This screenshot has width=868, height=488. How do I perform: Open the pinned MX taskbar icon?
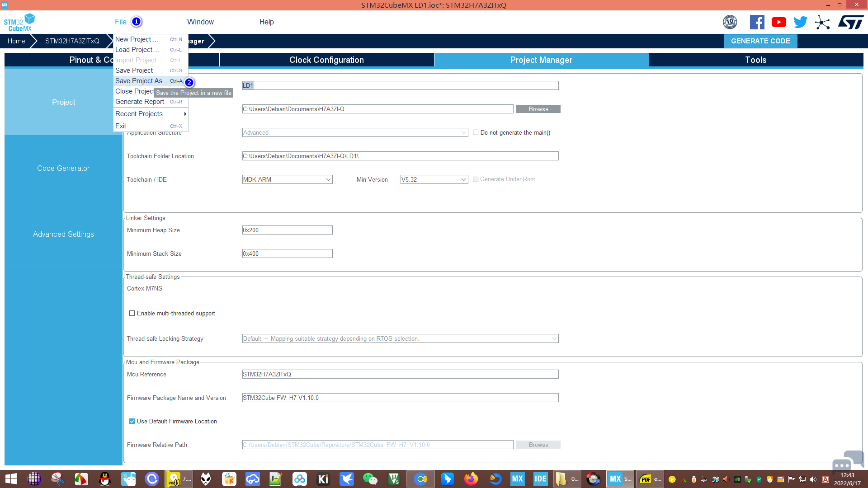[x=517, y=479]
